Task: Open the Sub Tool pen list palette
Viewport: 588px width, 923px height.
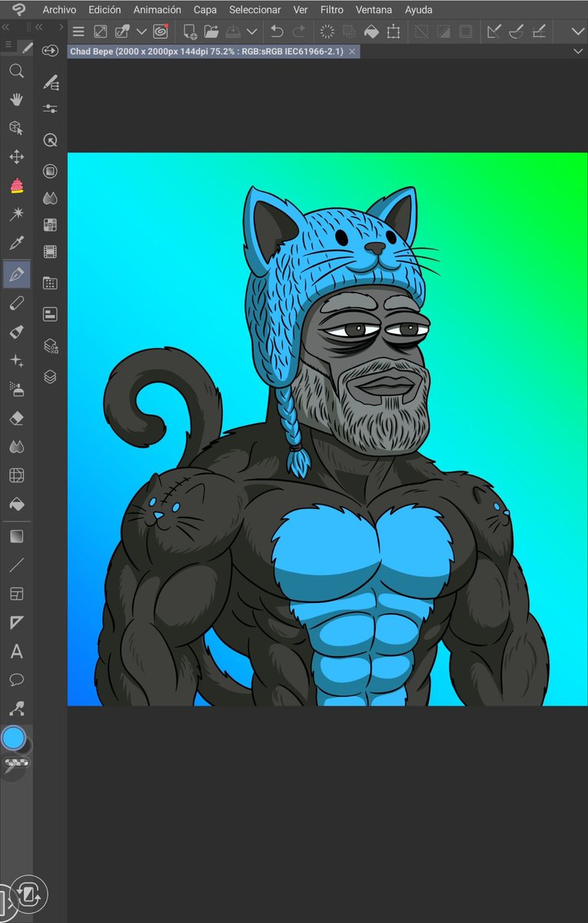Action: 50,82
